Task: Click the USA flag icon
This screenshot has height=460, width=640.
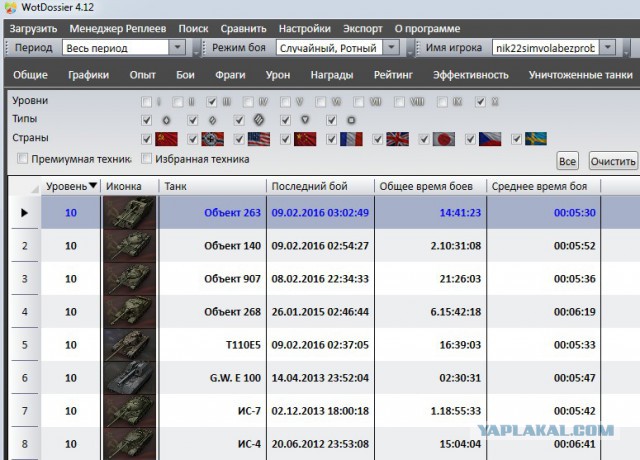Action: coord(259,139)
